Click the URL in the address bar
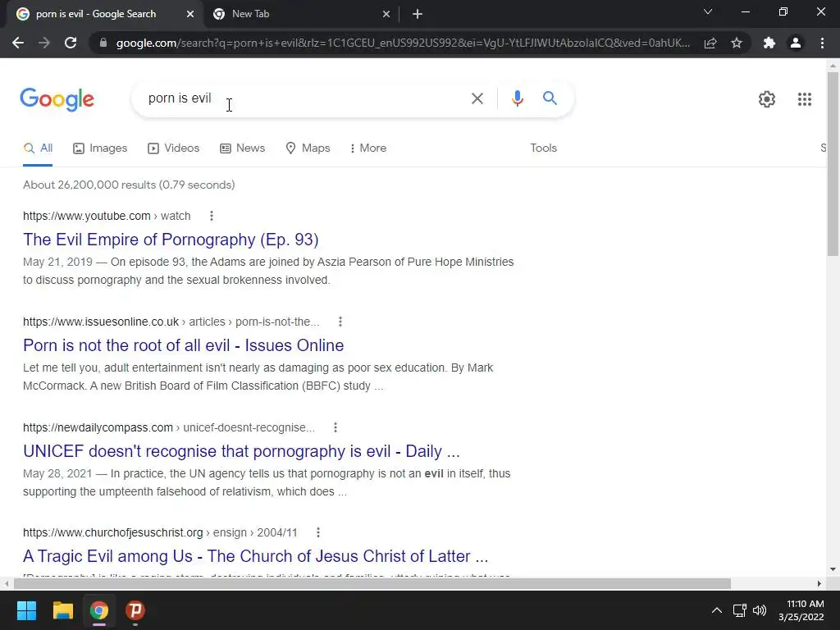The width and height of the screenshot is (840, 630). [x=402, y=43]
